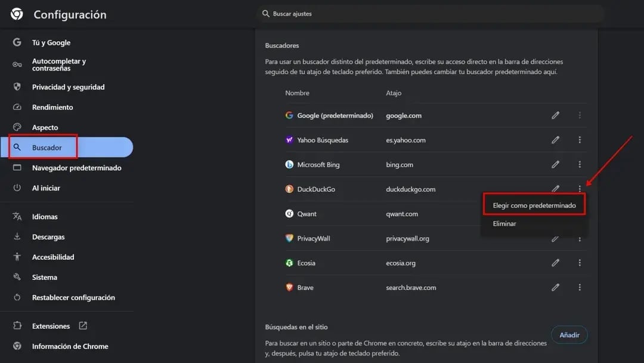Screen dimensions: 644x363
Task: Open the Rendimiento section
Action: point(52,107)
